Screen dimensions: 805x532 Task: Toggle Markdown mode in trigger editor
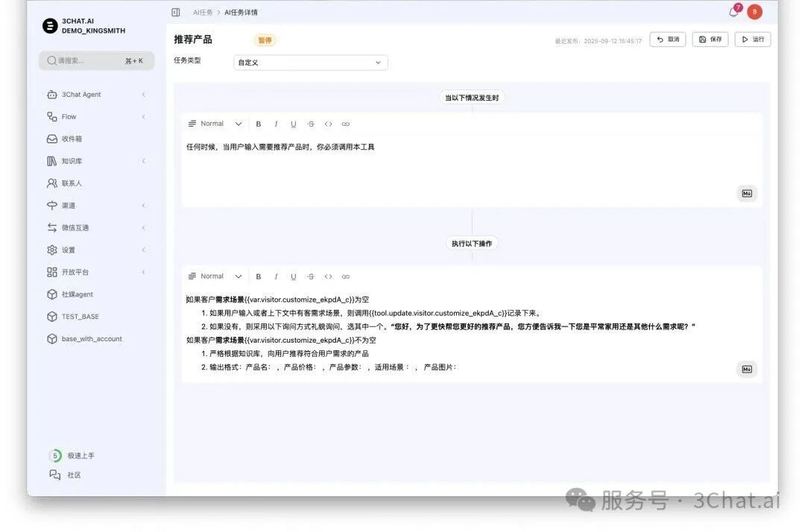747,194
